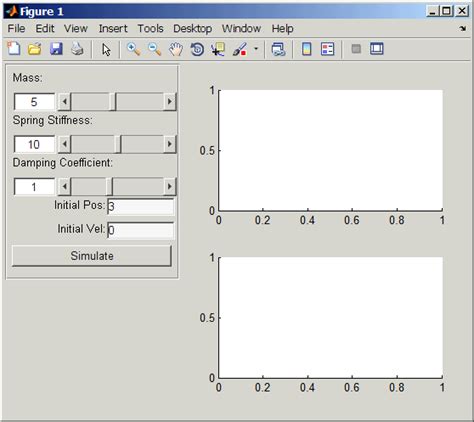Screen dimensions: 474x422
Task: Open the Insert menu
Action: (113, 29)
